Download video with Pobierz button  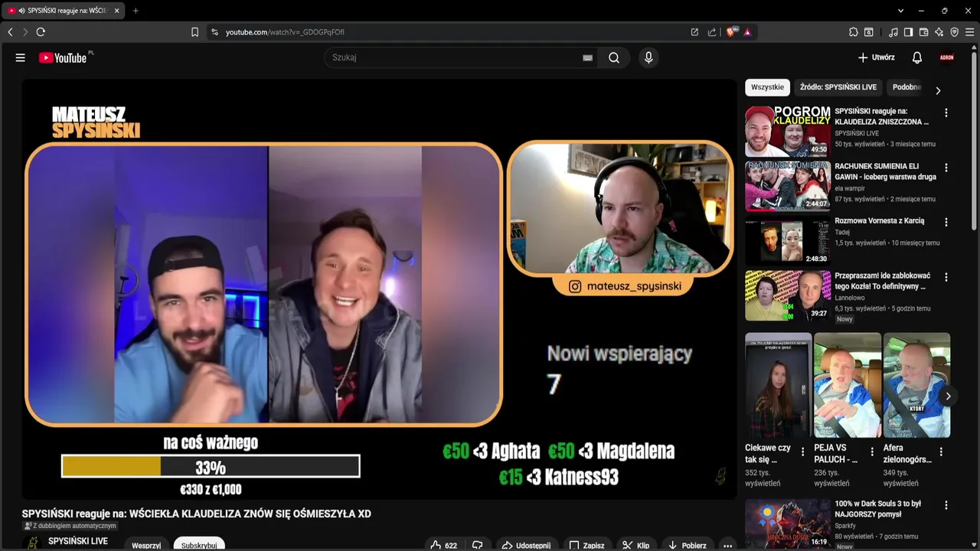point(688,545)
